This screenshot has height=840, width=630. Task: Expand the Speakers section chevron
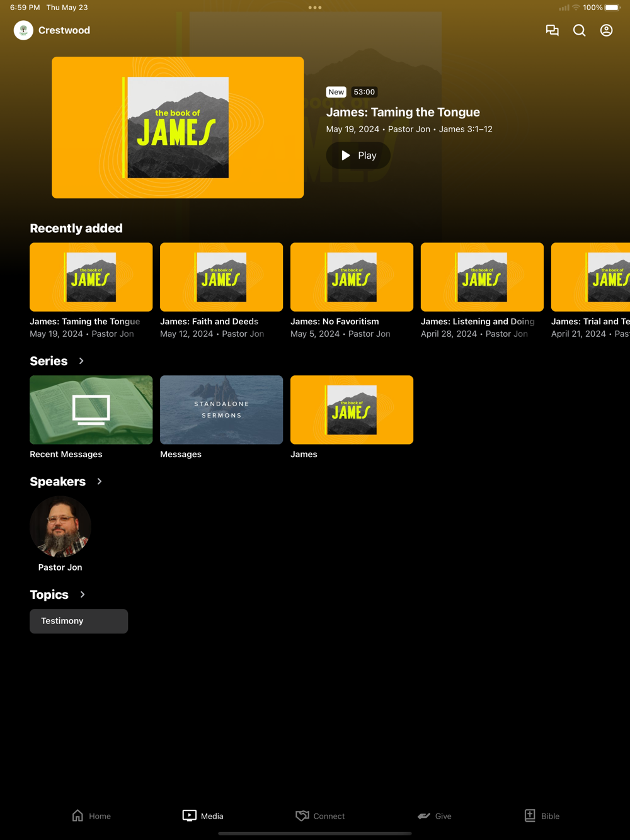(x=100, y=482)
